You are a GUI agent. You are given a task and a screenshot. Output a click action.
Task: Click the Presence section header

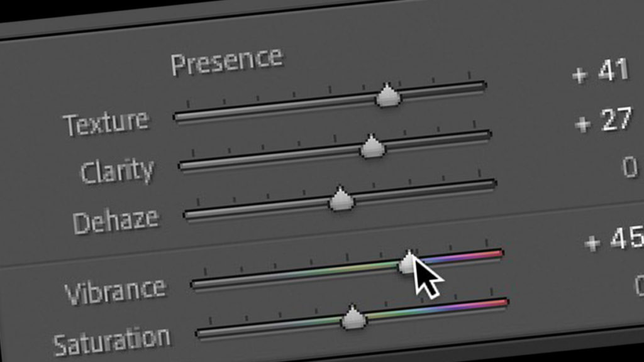(x=227, y=62)
